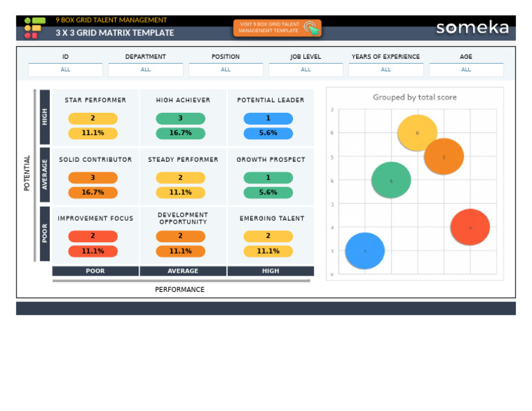Click the Improvement Focus box title
The height and width of the screenshot is (411, 532).
point(96,219)
